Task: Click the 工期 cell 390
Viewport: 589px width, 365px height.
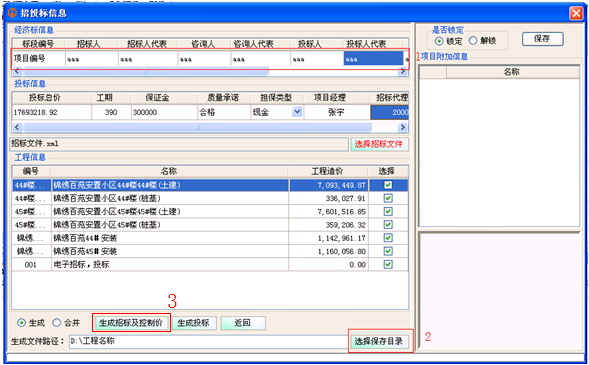Action: point(111,112)
